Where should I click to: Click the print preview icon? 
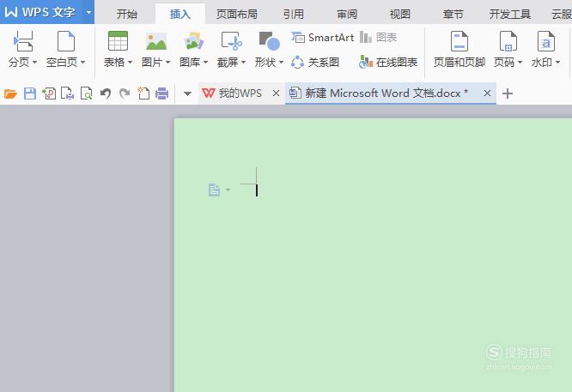(87, 93)
